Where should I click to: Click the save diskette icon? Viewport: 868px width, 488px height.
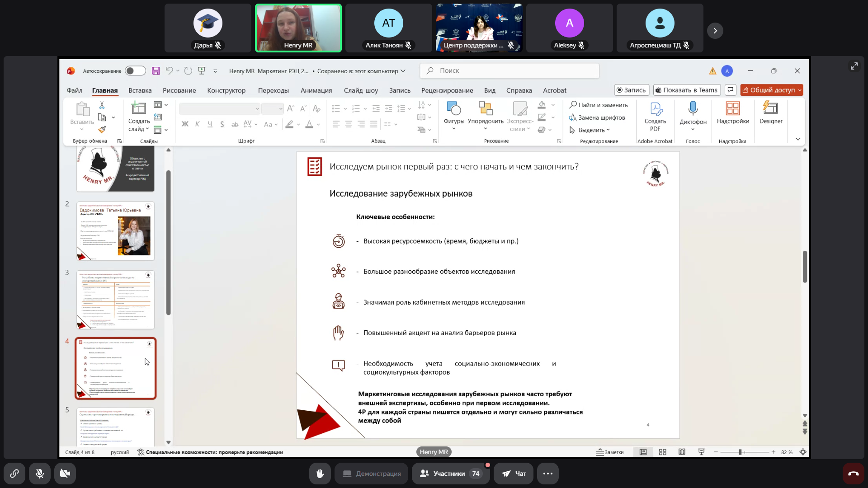[x=156, y=71]
